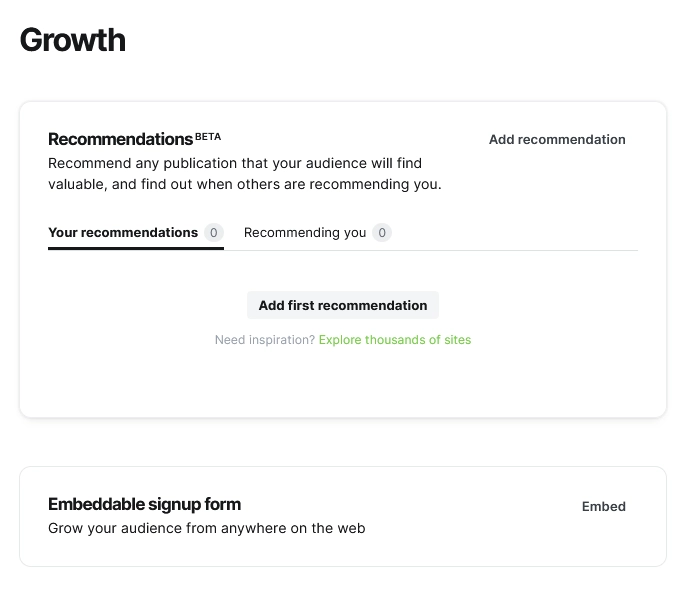Screen dimensions: 692x593
Task: Open the Recommending you tab
Action: coord(305,233)
